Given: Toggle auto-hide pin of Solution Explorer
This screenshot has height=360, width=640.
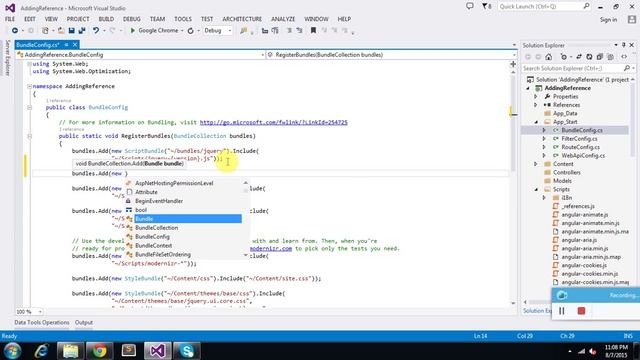Looking at the screenshot, I should tap(624, 45).
